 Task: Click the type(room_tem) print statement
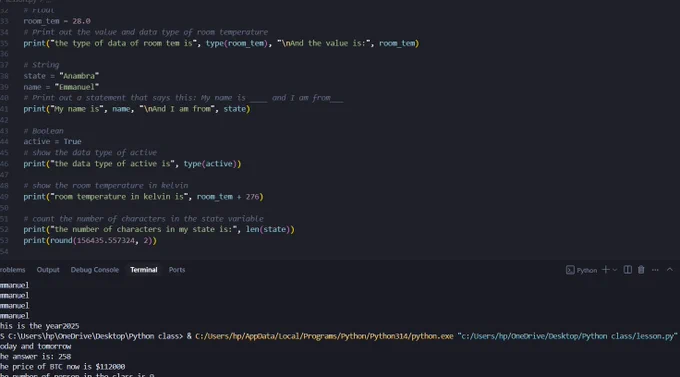[x=221, y=43]
